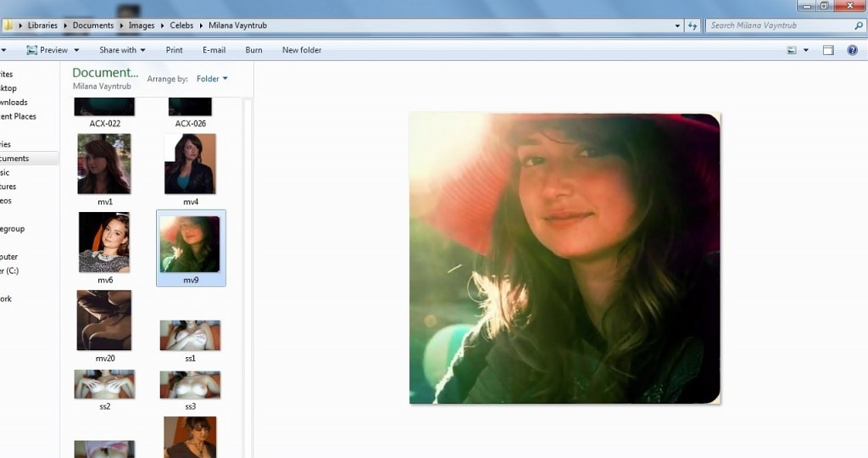Image resolution: width=868 pixels, height=458 pixels.
Task: Select the mv6 image thumbnail
Action: click(x=104, y=243)
